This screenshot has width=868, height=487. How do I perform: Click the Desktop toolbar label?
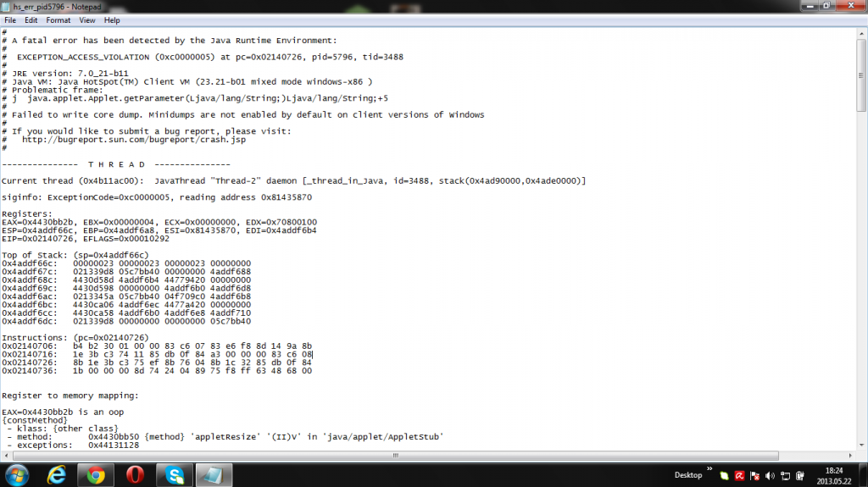pos(688,475)
